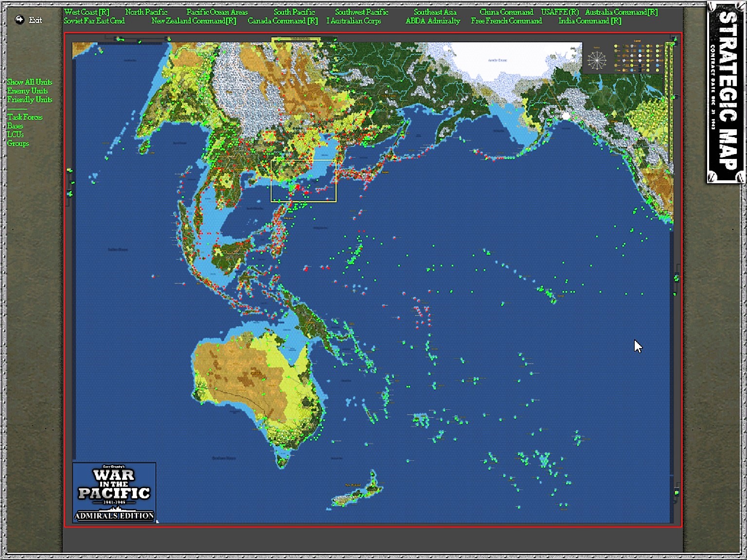Image resolution: width=747 pixels, height=560 pixels.
Task: Select the China Command filter
Action: pos(506,12)
